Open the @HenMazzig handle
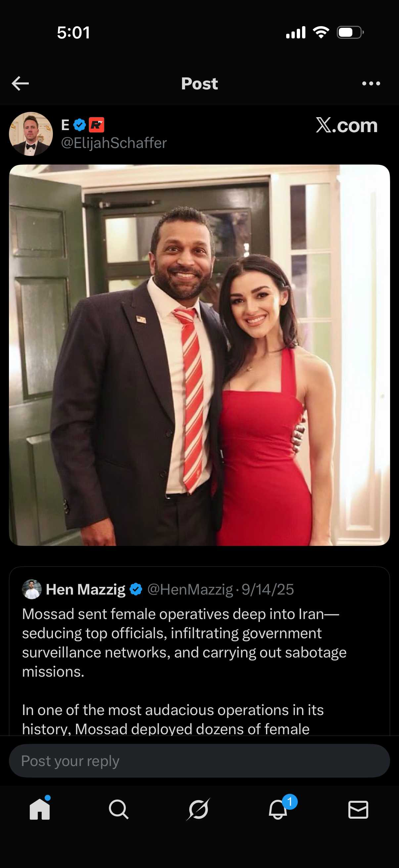The height and width of the screenshot is (868, 399). 190,590
